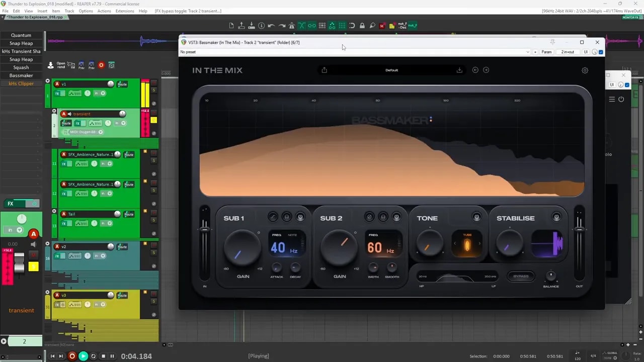
Task: Toggle the locking padlock icon
Action: coord(362,26)
